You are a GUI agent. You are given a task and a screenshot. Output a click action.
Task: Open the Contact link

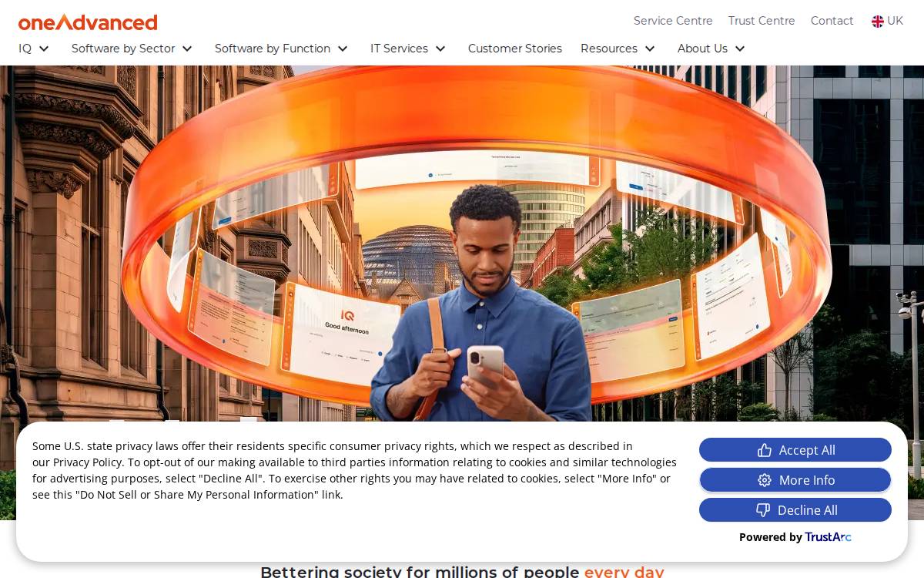(x=832, y=21)
